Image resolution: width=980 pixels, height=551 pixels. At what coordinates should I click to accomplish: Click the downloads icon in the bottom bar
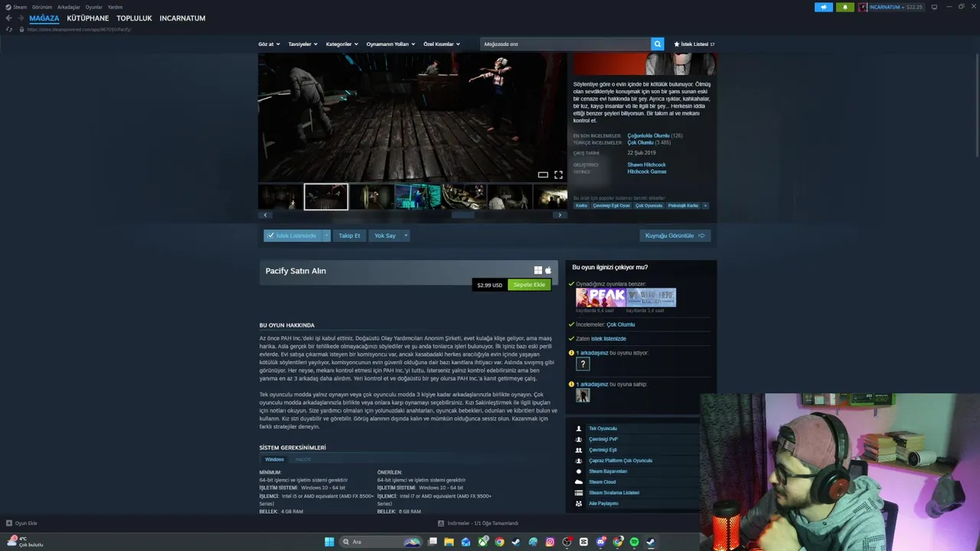point(441,523)
